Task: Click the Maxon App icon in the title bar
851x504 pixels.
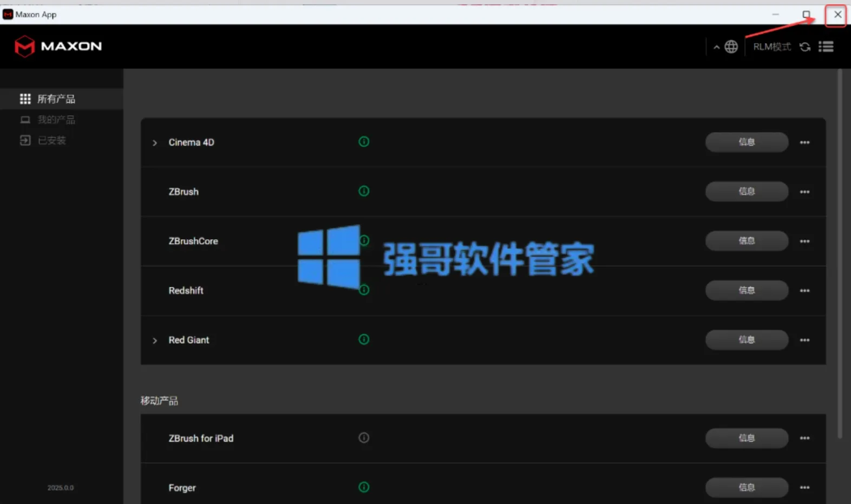Action: (x=8, y=15)
